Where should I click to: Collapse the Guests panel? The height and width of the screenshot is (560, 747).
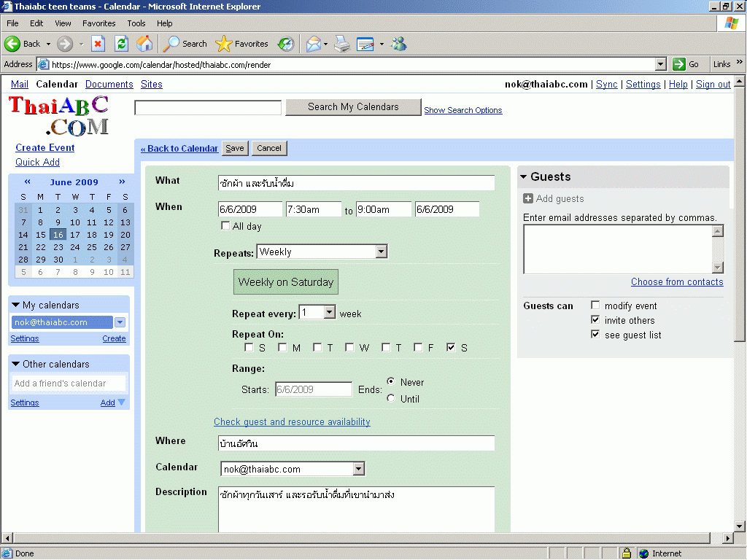[523, 177]
